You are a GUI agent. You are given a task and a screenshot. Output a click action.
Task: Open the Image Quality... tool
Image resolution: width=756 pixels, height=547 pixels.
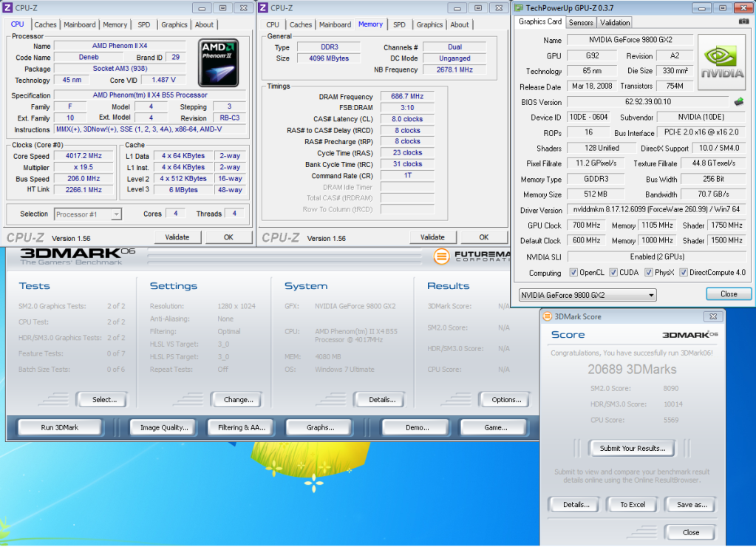pyautogui.click(x=164, y=427)
